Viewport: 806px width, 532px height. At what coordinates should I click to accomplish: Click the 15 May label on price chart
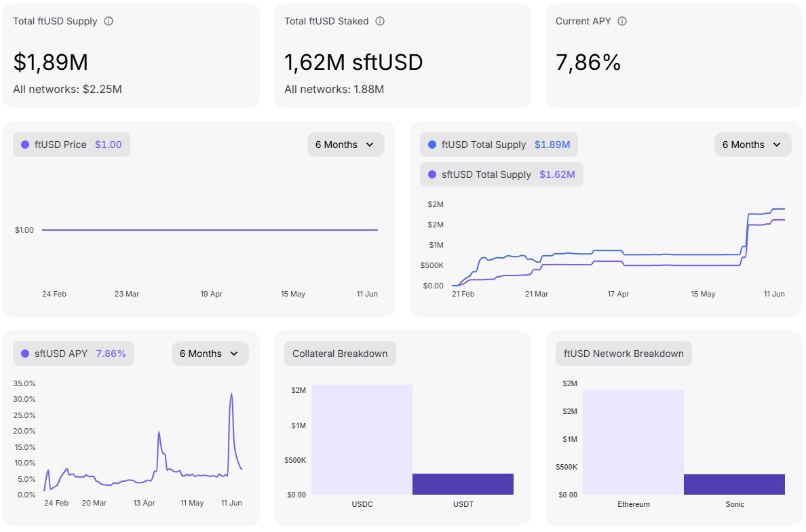(x=293, y=294)
